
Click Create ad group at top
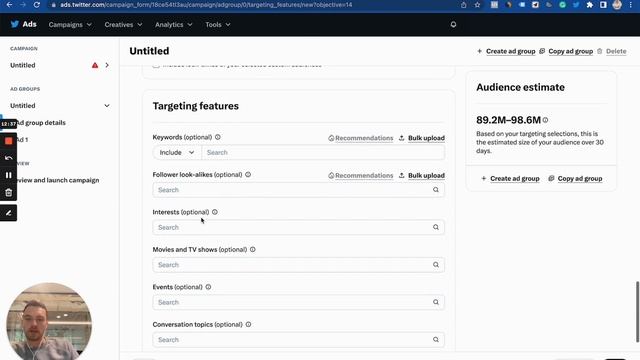[x=506, y=51]
